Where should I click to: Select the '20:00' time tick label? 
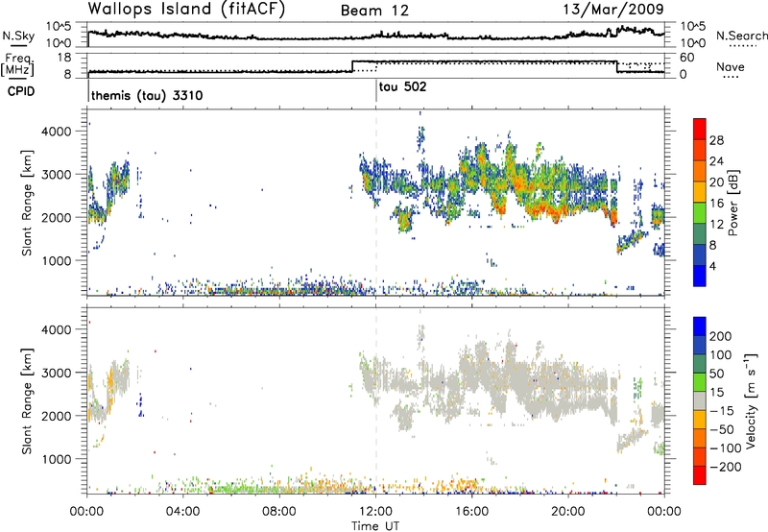(x=568, y=512)
